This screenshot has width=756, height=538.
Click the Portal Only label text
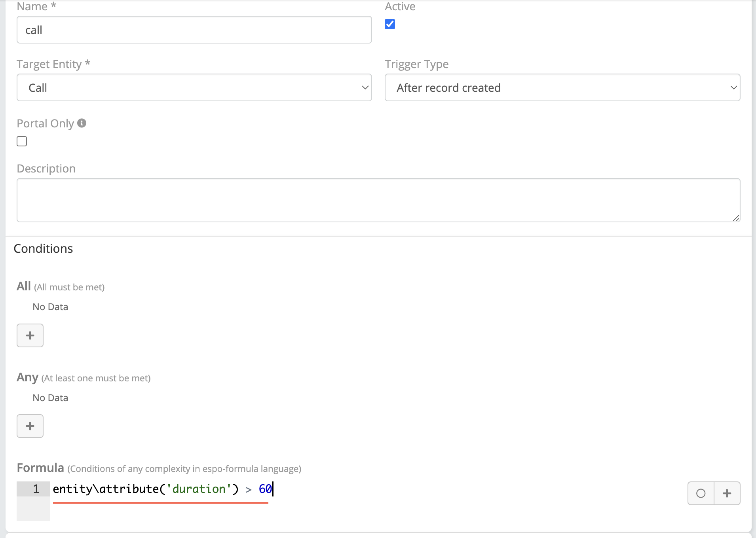coord(46,123)
